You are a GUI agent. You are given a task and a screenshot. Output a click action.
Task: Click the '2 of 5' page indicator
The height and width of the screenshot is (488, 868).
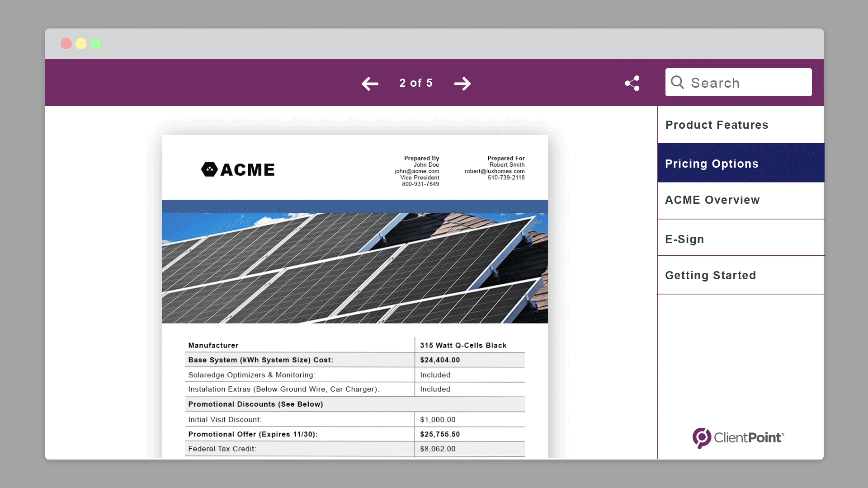416,83
